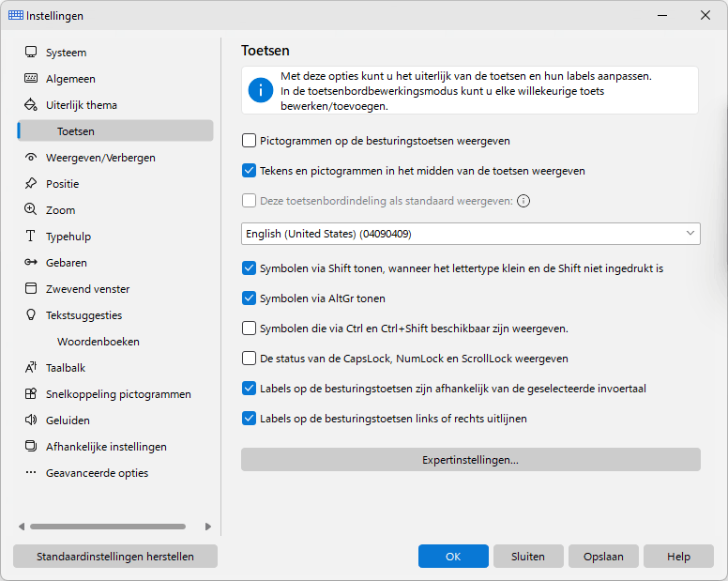Screen dimensions: 728x581
Task: Uncheck 'Symbolen via Shift tonen' option
Action: pyautogui.click(x=249, y=268)
